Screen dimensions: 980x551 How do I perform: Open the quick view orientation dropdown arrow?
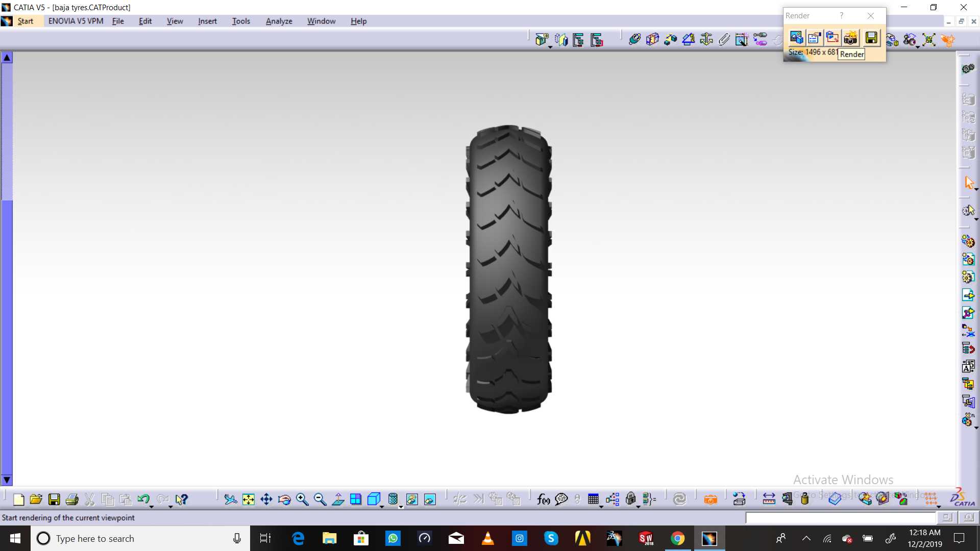(x=382, y=507)
